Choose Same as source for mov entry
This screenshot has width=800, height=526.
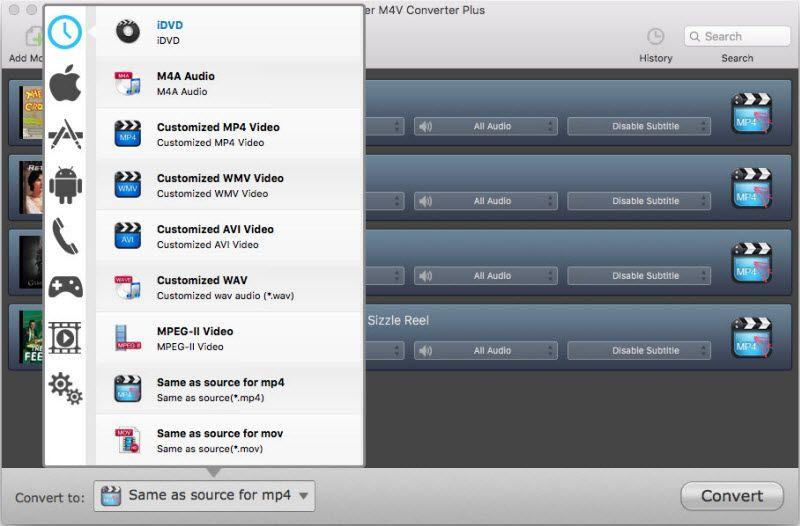click(230, 440)
